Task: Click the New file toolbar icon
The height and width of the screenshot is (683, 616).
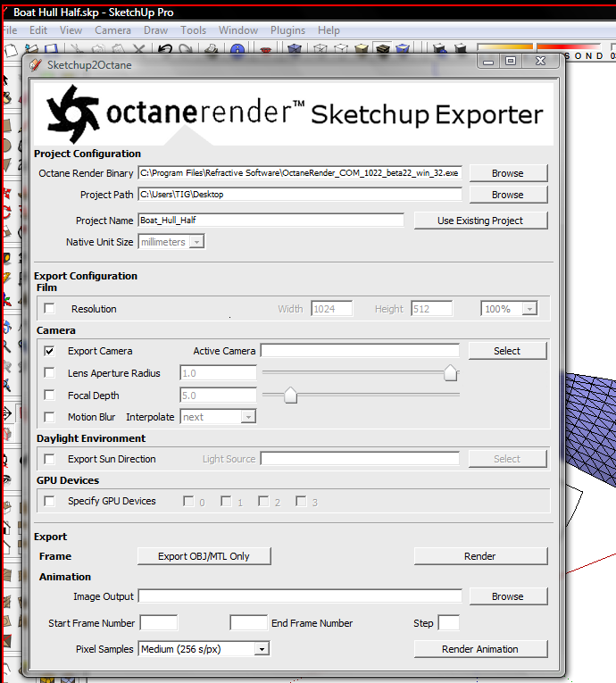Action: (x=11, y=50)
